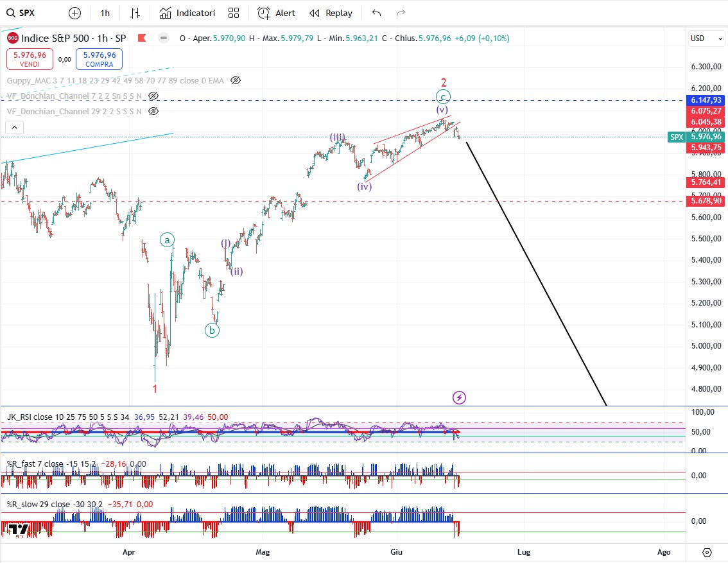Screen dimensions: 728x563
Task: Click the 5.678,90 red price label
Action: click(x=706, y=201)
